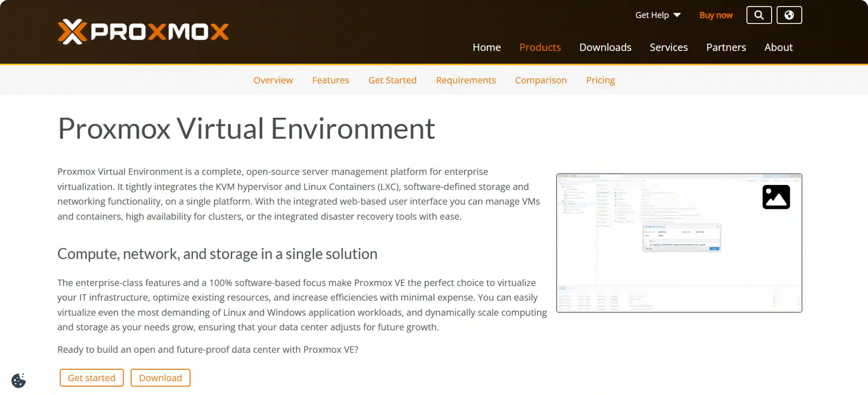
Task: Navigate to the Home menu
Action: pos(487,47)
